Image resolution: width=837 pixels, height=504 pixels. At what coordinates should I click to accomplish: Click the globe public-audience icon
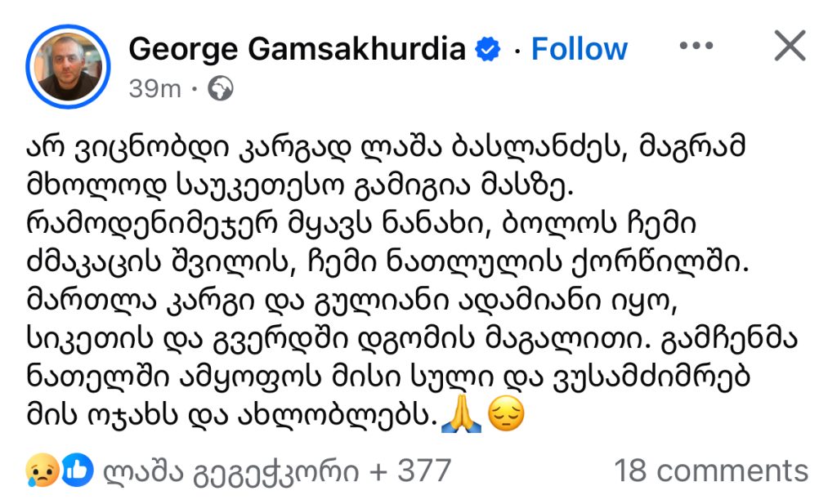pos(221,88)
